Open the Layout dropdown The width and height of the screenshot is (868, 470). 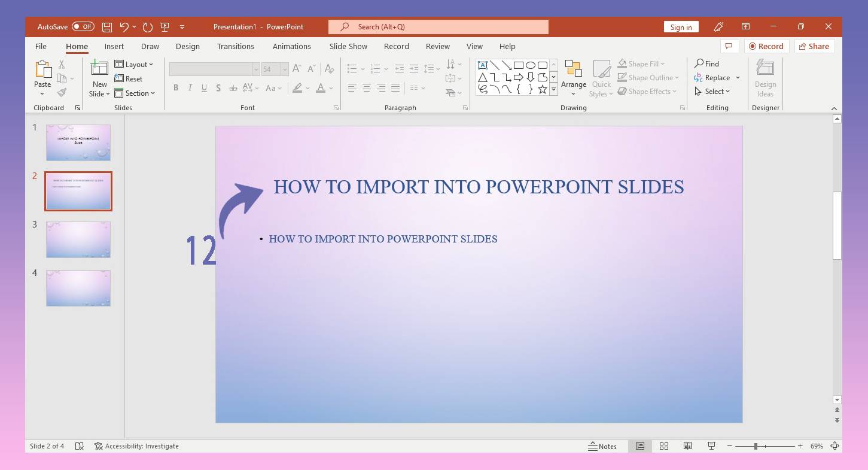(134, 65)
